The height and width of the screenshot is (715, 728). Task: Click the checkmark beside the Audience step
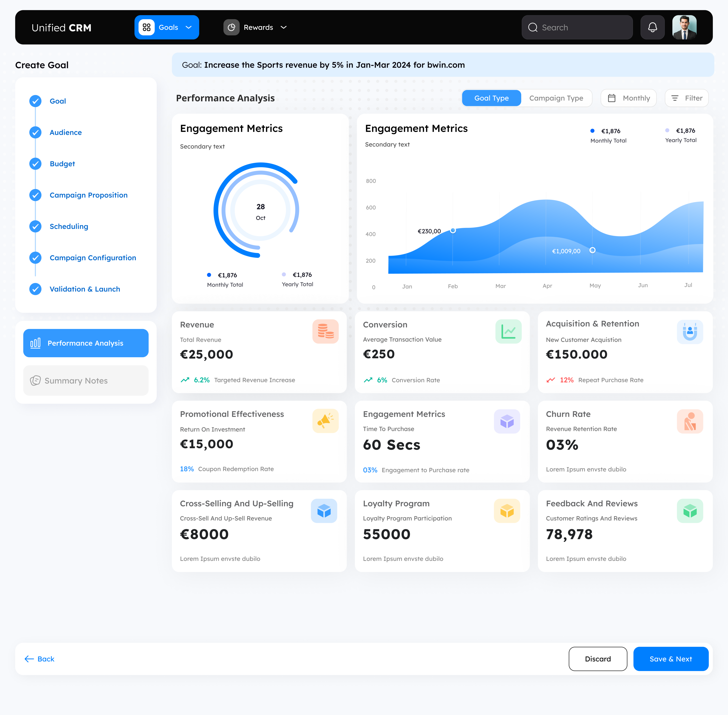pyautogui.click(x=35, y=133)
